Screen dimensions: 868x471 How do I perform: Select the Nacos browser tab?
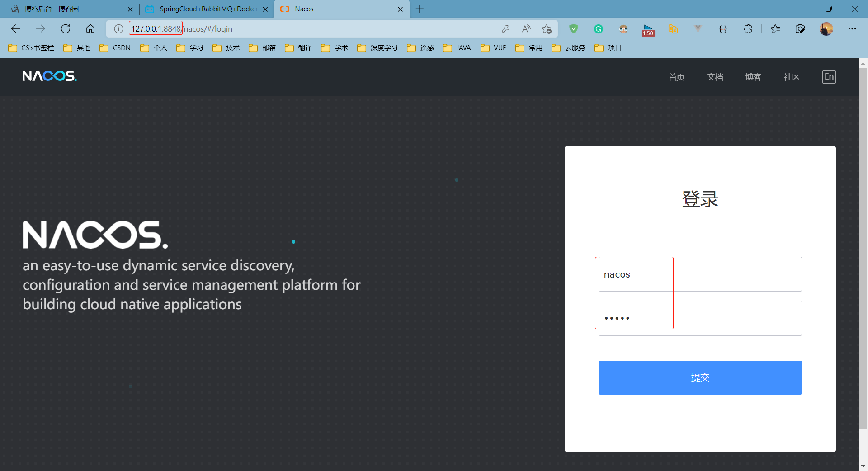coord(342,9)
